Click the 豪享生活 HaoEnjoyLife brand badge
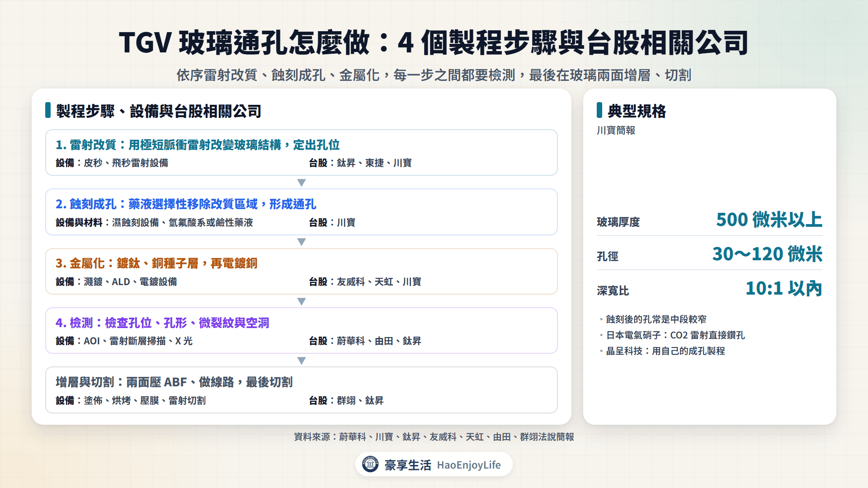Image resolution: width=868 pixels, height=488 pixels. click(x=434, y=465)
